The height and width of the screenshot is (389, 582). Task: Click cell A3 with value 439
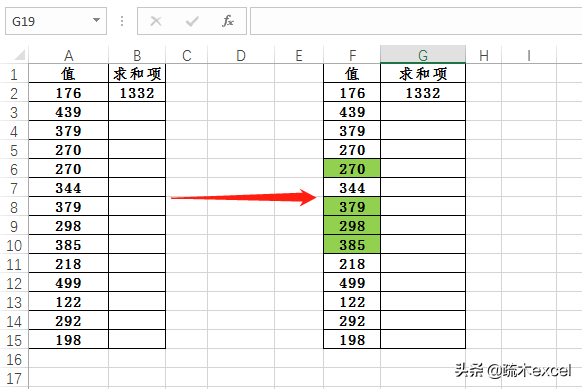tap(68, 111)
